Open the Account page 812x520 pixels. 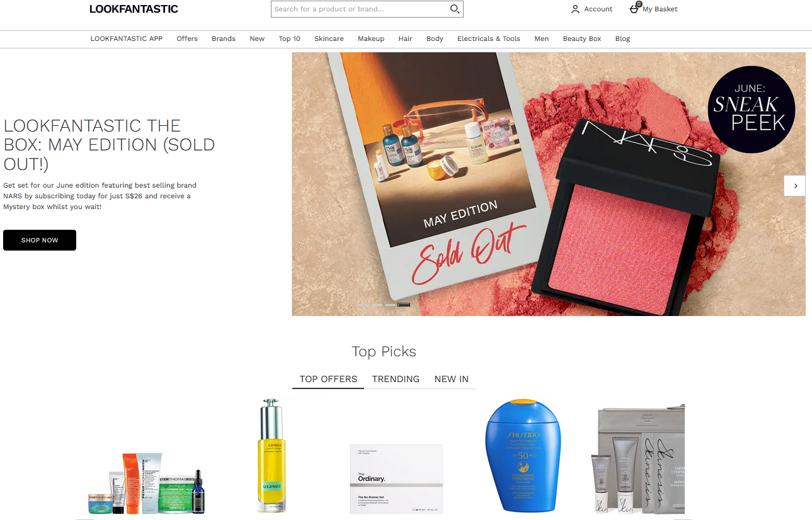pos(592,9)
